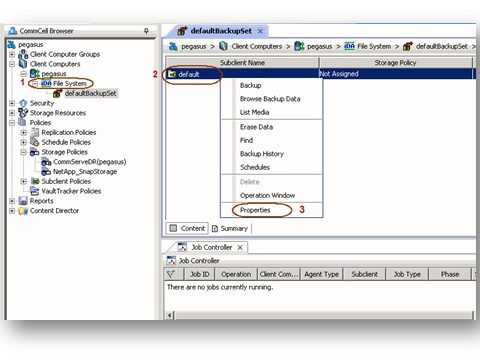The width and height of the screenshot is (480, 363).
Task: Click the Reports icon in tree
Action: click(x=23, y=201)
